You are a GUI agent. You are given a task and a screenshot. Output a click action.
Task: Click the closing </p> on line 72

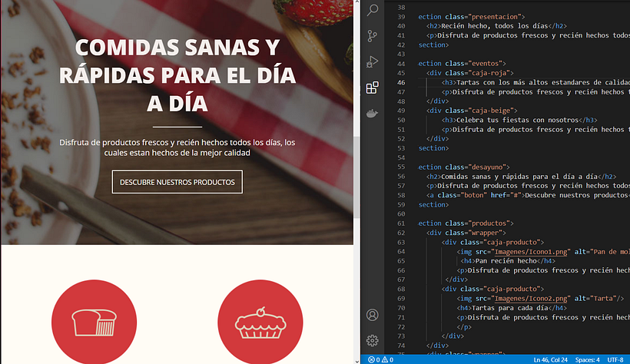pos(463,326)
